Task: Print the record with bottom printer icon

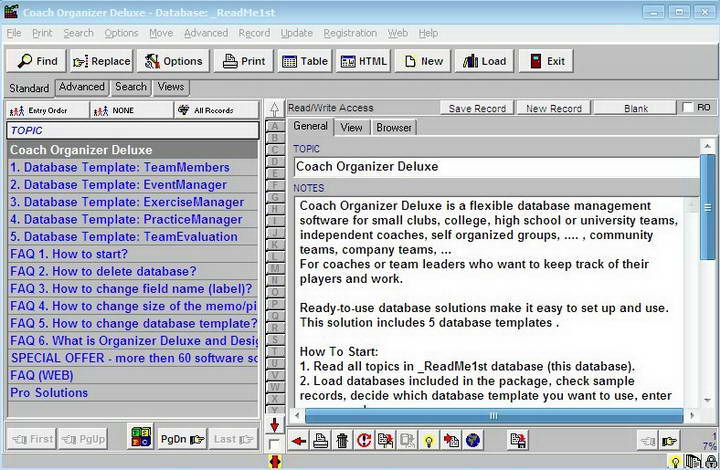Action: point(321,441)
